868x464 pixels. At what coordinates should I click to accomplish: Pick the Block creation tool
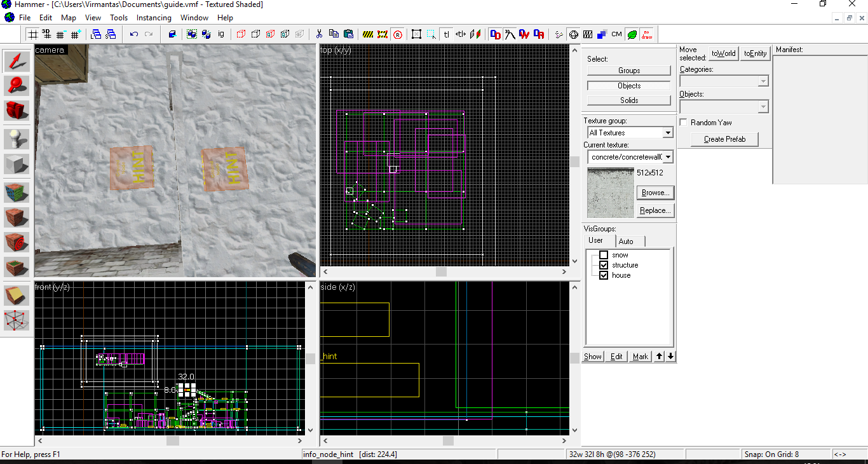pyautogui.click(x=17, y=164)
